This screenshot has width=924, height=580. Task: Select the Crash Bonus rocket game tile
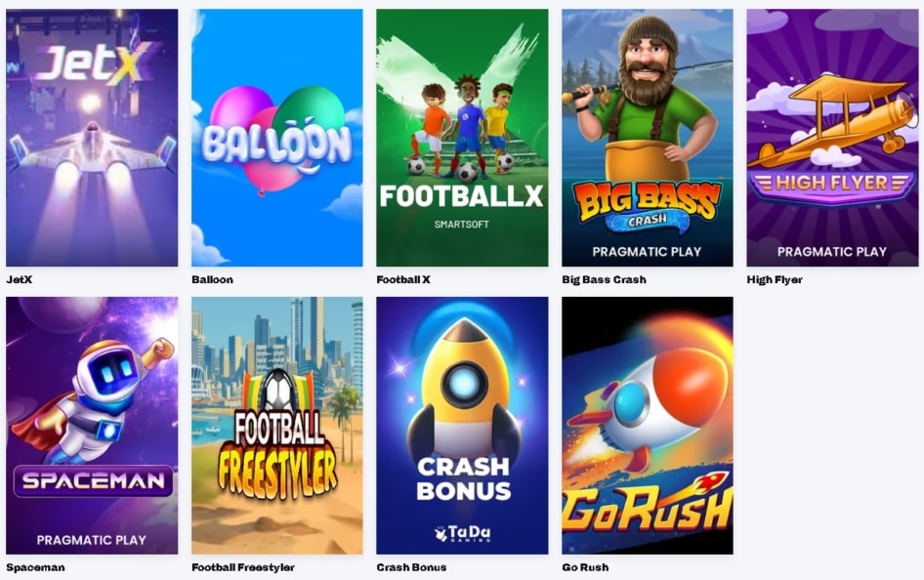point(462,426)
